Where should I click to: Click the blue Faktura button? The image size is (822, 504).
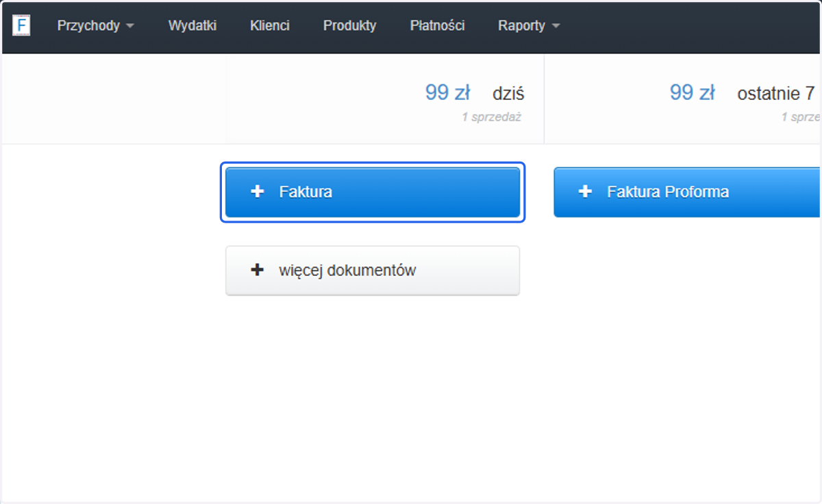[x=373, y=192]
